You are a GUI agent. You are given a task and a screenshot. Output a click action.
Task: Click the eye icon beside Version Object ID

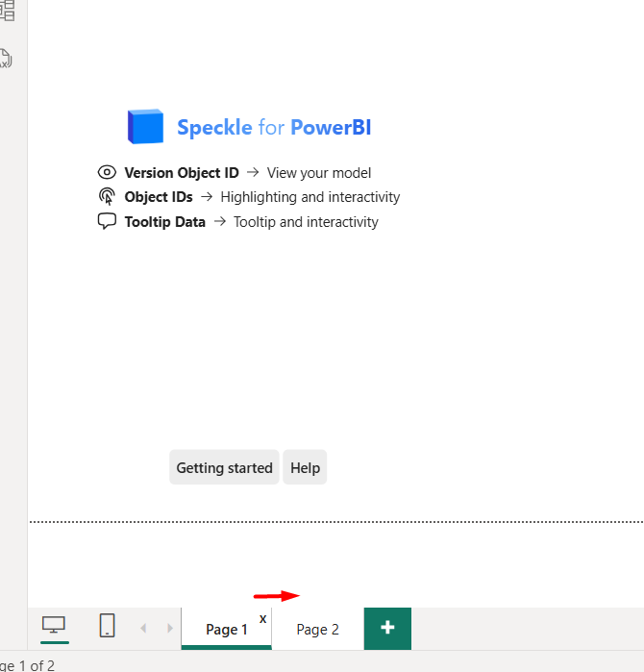107,172
